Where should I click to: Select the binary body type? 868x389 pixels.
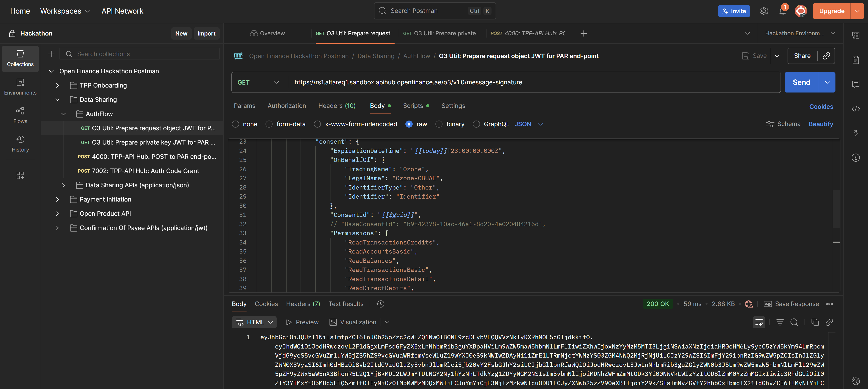(439, 124)
